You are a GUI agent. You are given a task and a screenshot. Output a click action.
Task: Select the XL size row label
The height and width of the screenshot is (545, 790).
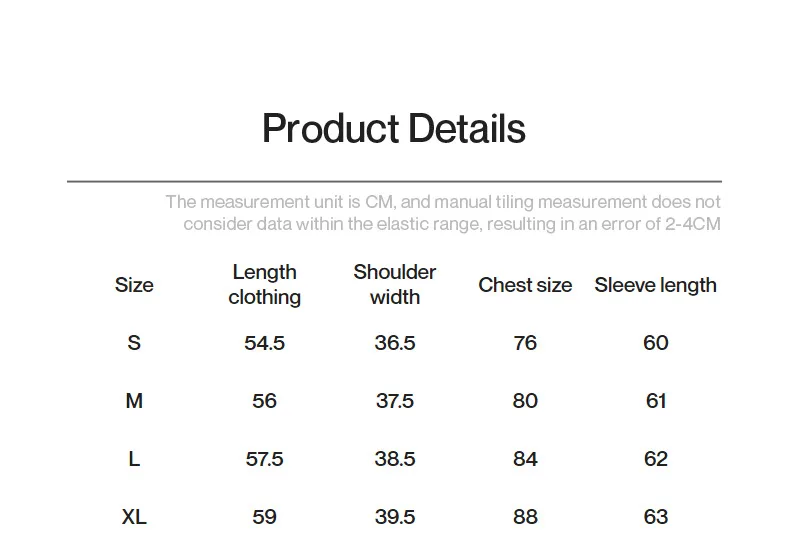(134, 517)
